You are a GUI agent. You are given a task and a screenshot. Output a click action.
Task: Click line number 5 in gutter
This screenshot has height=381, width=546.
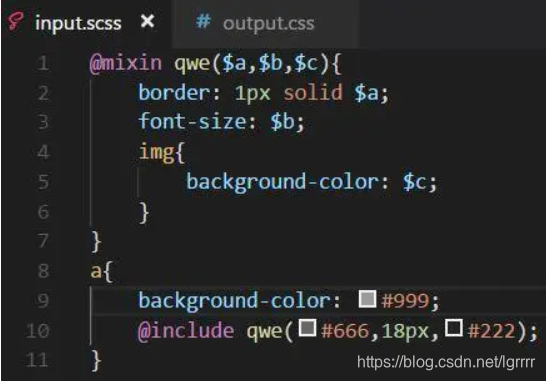[x=43, y=182]
